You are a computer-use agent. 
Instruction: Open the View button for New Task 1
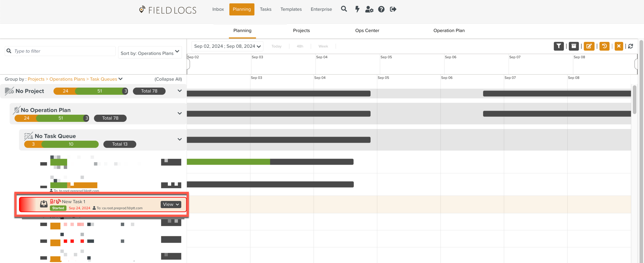point(171,204)
